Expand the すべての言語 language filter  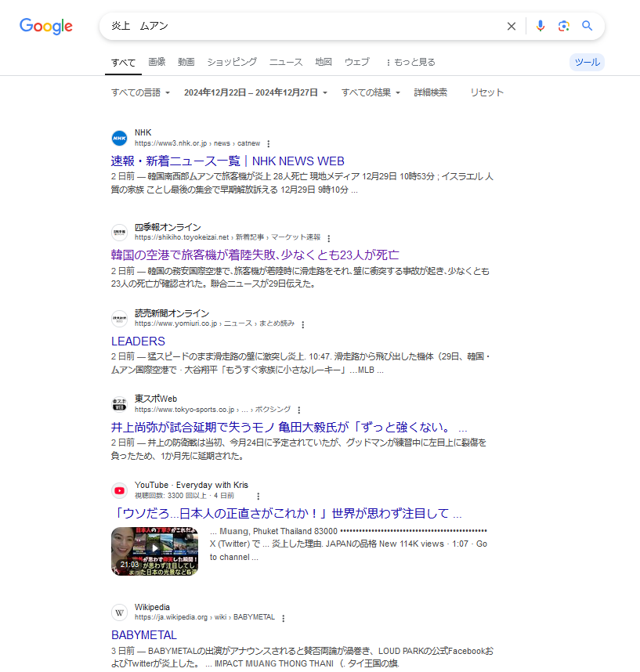point(140,92)
